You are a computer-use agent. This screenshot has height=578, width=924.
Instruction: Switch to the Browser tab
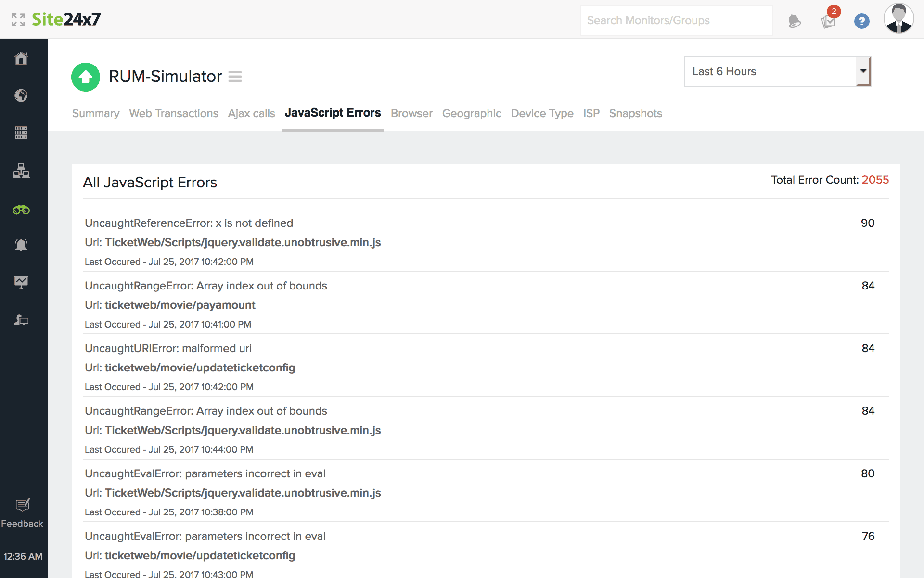(x=411, y=113)
